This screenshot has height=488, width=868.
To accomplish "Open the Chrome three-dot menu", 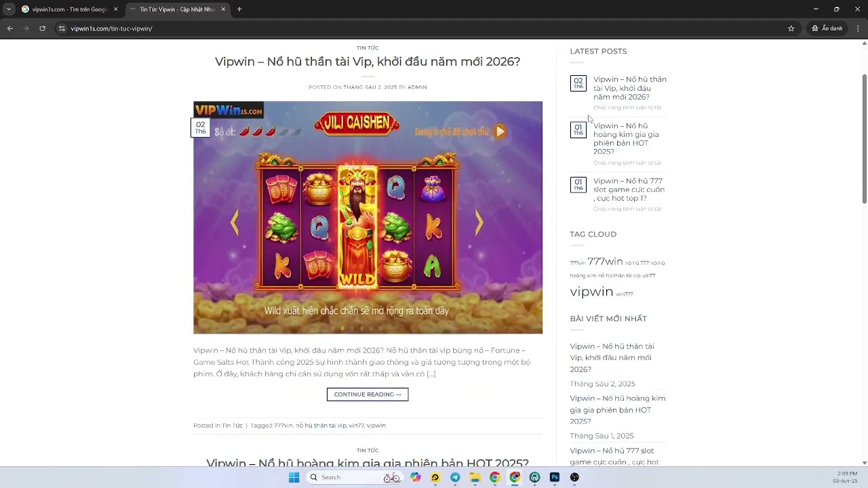I will pos(858,28).
